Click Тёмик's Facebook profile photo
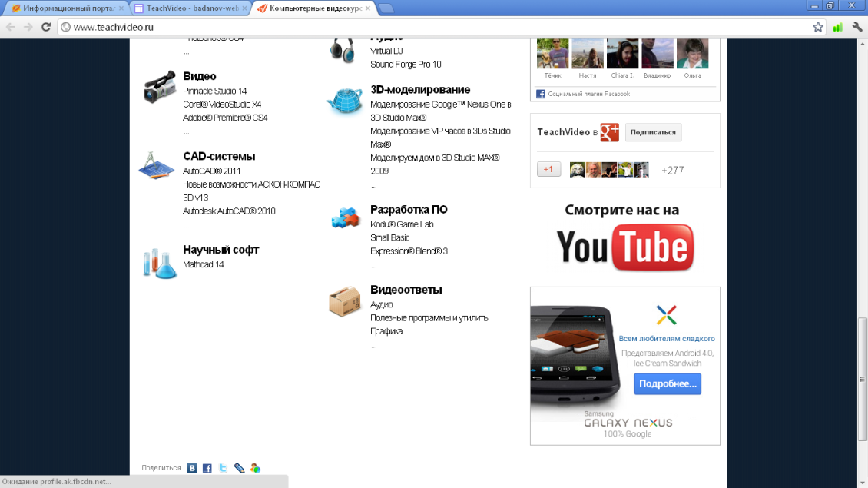This screenshot has width=868, height=488. coord(552,54)
